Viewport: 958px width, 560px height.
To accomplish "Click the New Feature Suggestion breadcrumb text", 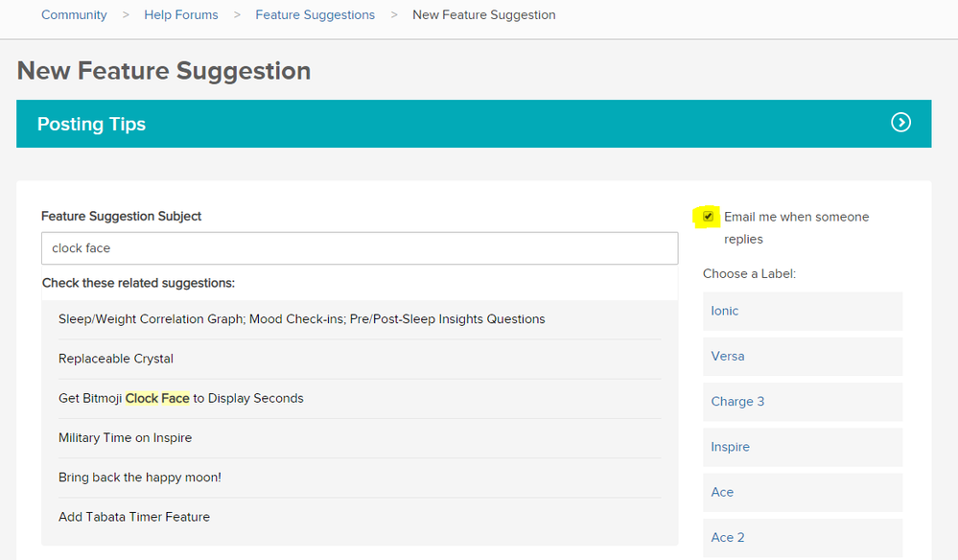I will pyautogui.click(x=483, y=15).
